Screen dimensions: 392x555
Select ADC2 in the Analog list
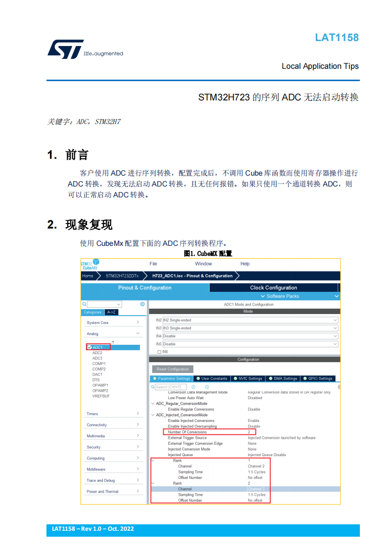click(97, 353)
